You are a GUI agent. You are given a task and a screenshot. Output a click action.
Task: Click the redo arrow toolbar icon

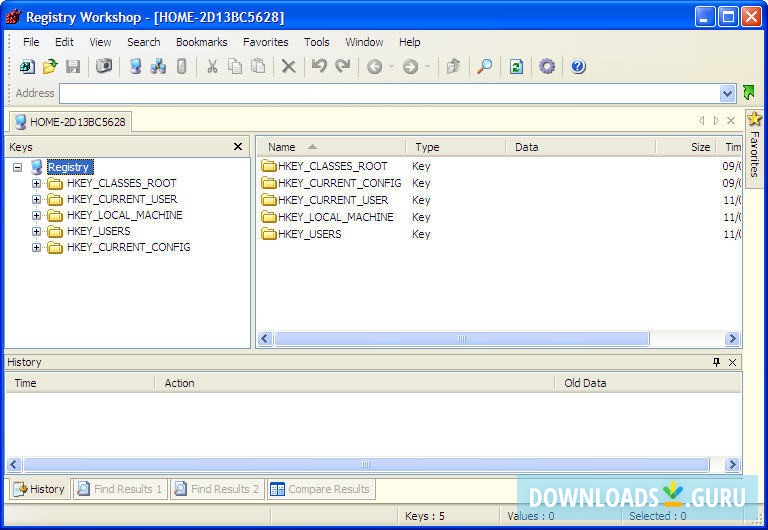[342, 66]
